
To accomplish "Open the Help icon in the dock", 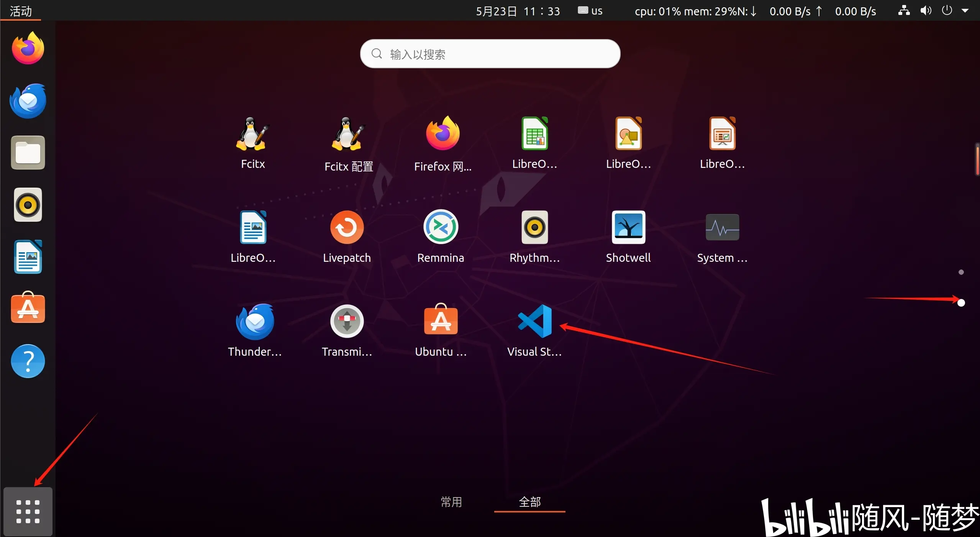I will coord(28,361).
